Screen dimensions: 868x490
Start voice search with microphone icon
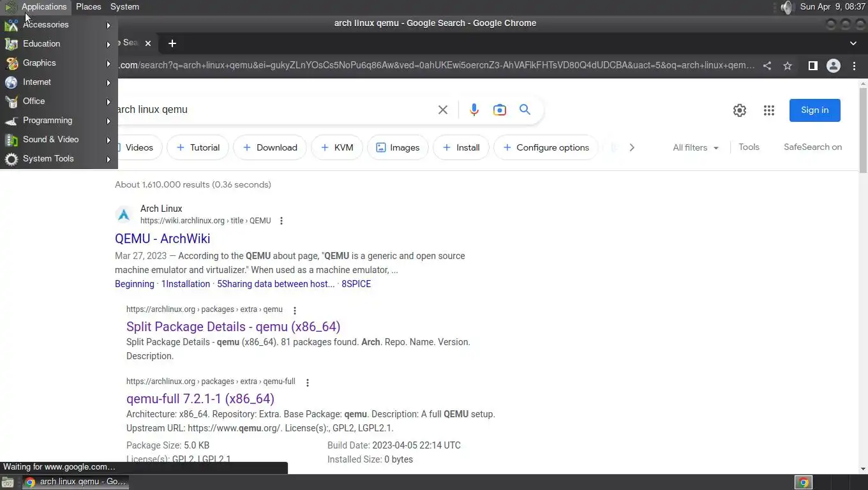click(x=474, y=110)
